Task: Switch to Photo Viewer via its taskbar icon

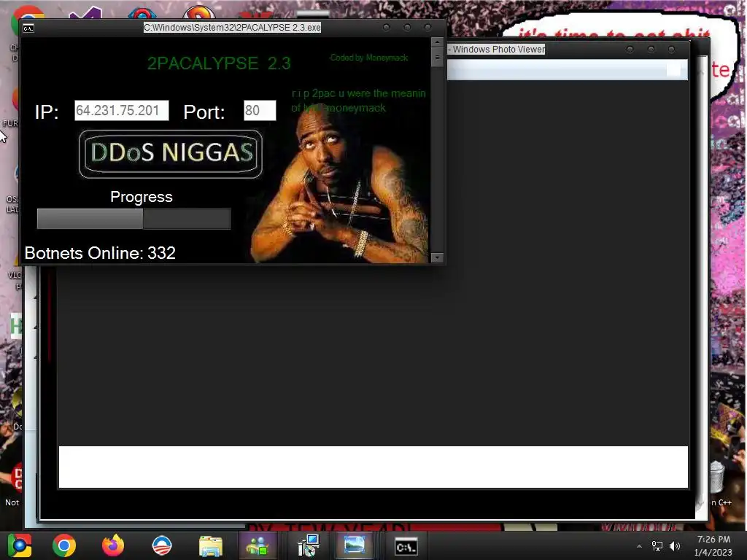Action: coord(355,545)
